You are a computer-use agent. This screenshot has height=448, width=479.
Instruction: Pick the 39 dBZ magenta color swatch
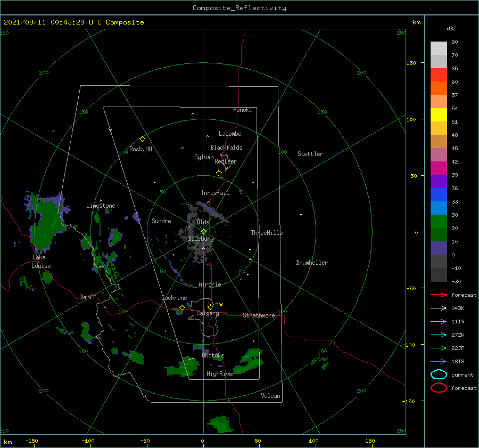pos(439,168)
